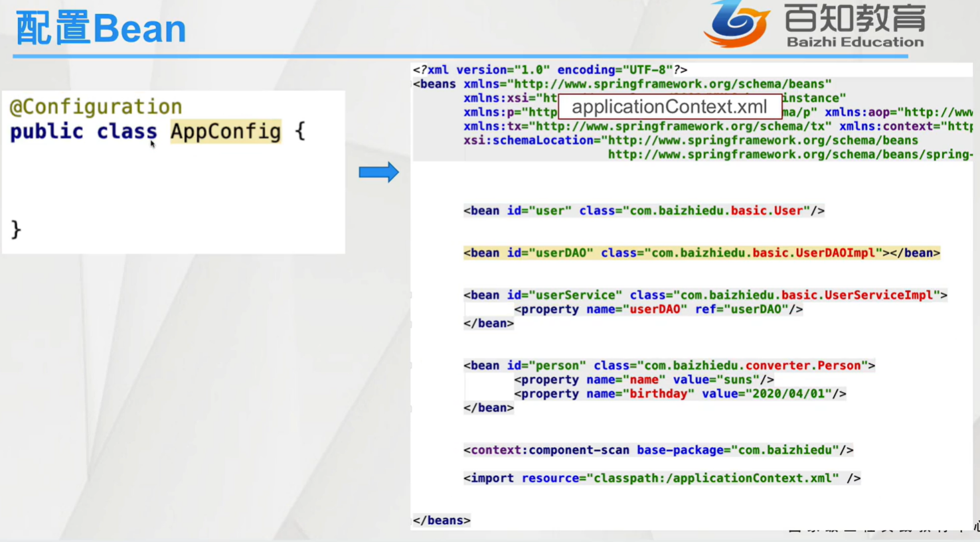
Task: Click the slide title 配置Bean
Action: pos(101,29)
